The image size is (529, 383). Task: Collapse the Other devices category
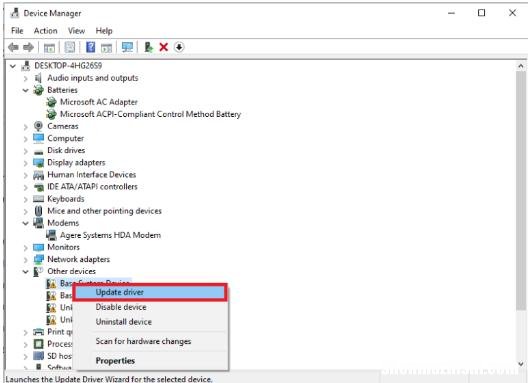tap(25, 272)
